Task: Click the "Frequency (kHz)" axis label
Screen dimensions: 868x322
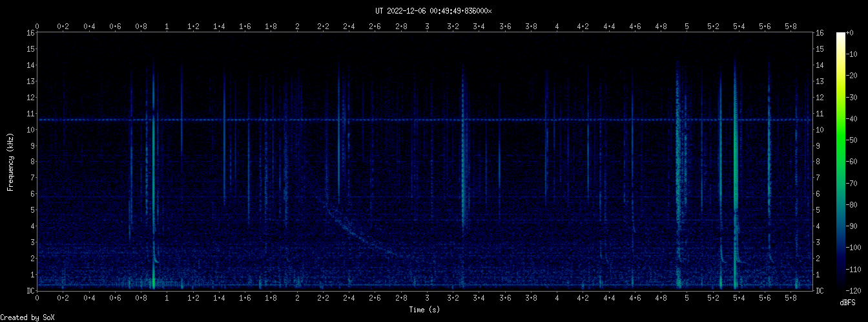Action: (x=10, y=162)
